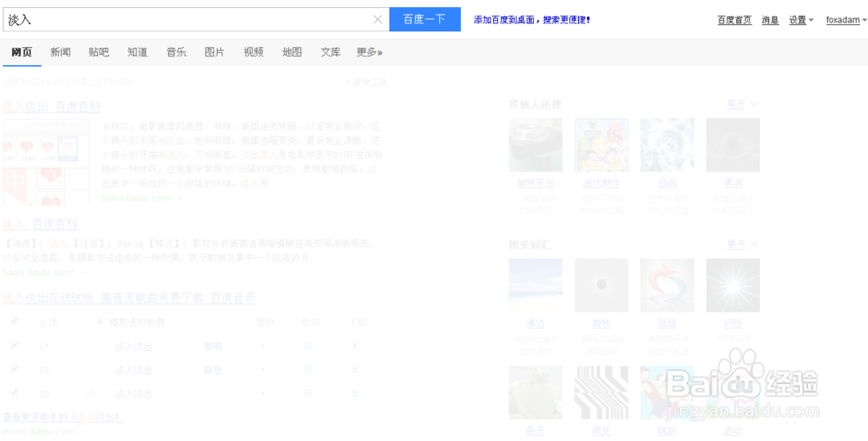
Task: Uncheck the checkbox for song 02
Action: (x=15, y=369)
